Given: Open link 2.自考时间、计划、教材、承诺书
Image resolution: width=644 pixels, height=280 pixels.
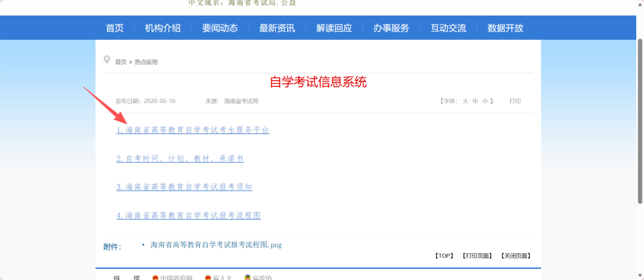Looking at the screenshot, I should (180, 158).
